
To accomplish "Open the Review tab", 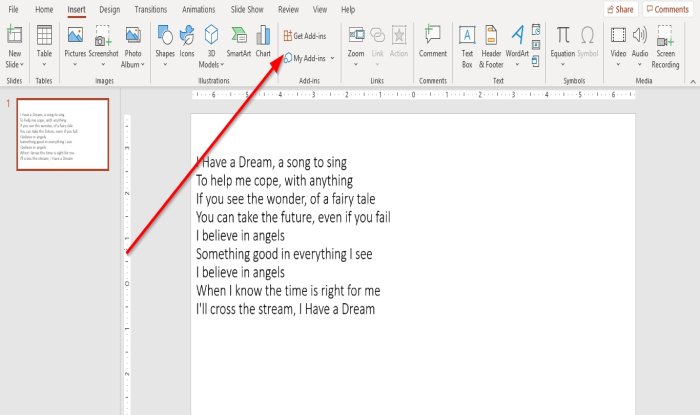I will 288,9.
